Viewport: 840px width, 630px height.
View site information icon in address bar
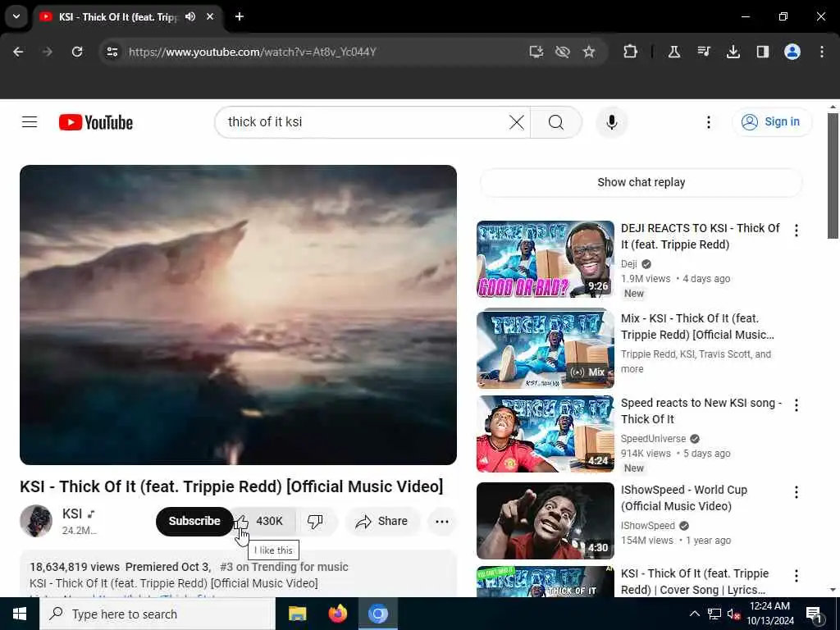tap(112, 52)
